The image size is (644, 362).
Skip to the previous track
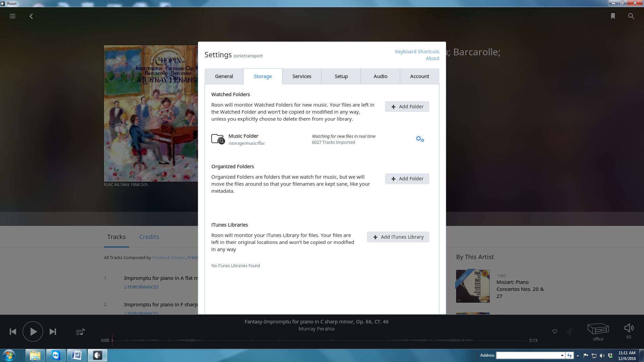pyautogui.click(x=13, y=332)
